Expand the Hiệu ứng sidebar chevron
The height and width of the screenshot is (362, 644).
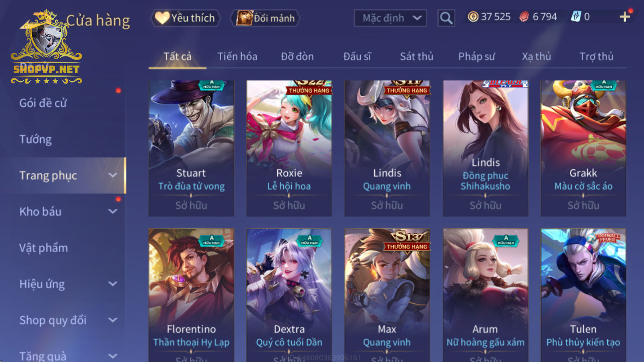113,284
